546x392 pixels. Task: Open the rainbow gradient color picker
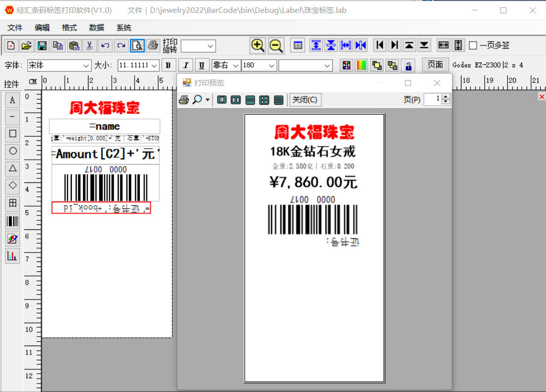[x=362, y=65]
